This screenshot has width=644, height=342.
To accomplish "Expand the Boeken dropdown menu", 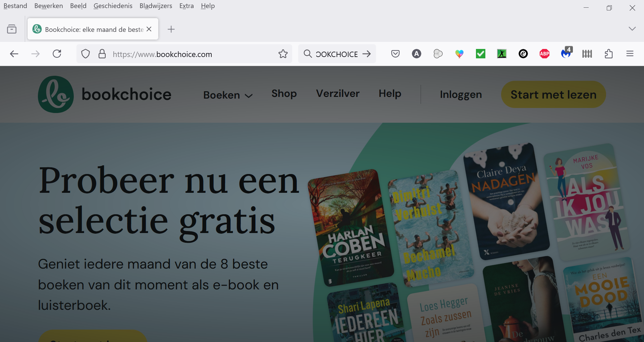I will pyautogui.click(x=228, y=95).
